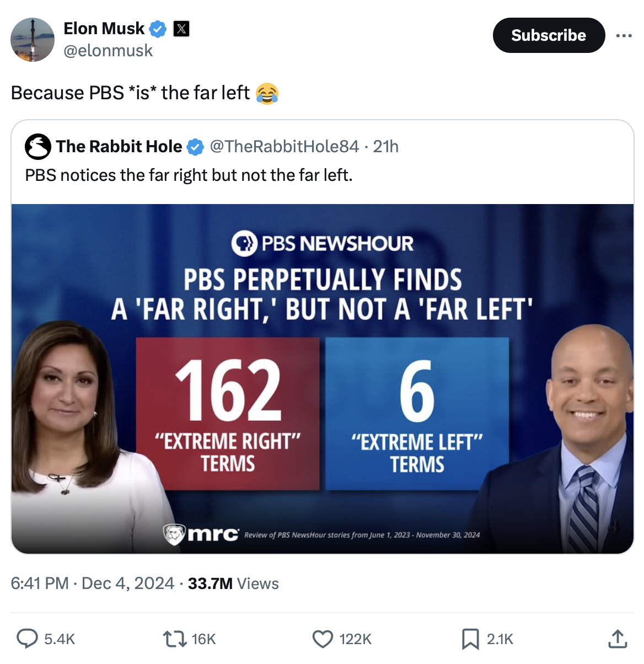Bookmark this post
The width and height of the screenshot is (644, 664).
pos(470,639)
